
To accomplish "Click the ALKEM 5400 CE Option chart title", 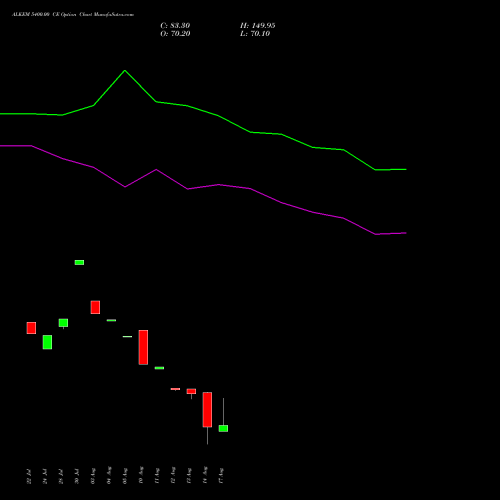I will tap(73, 15).
